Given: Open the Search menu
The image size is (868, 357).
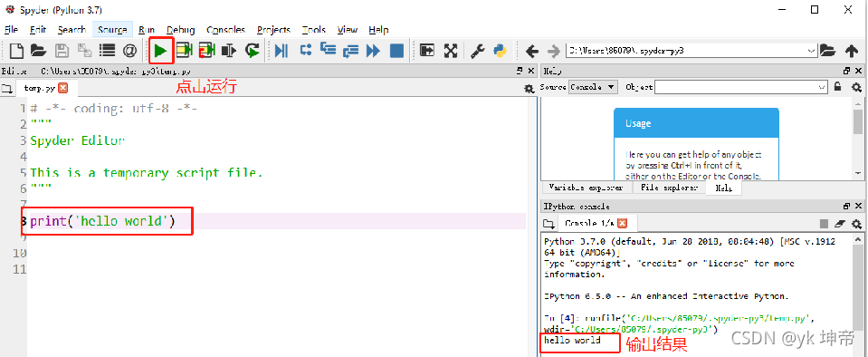Looking at the screenshot, I should [72, 30].
